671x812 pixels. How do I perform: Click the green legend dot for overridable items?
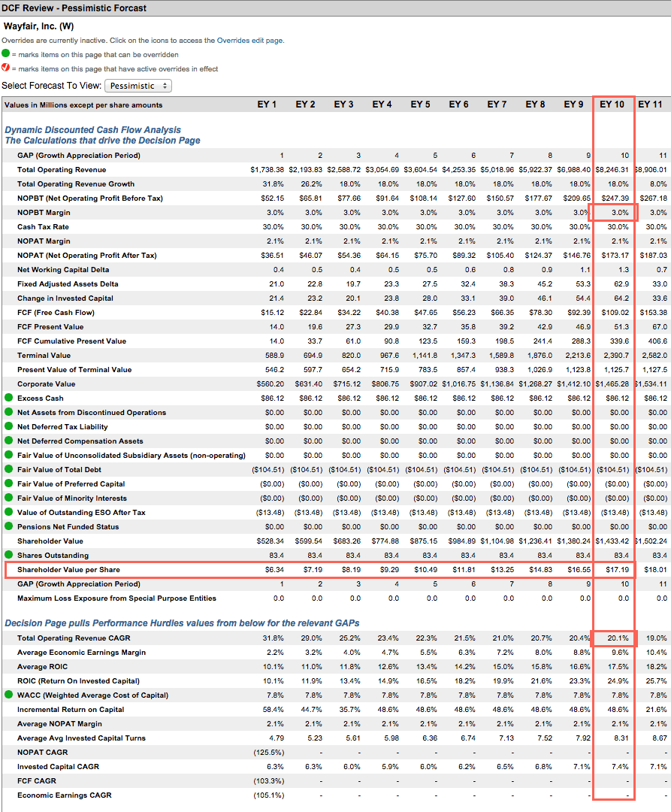(x=6, y=53)
